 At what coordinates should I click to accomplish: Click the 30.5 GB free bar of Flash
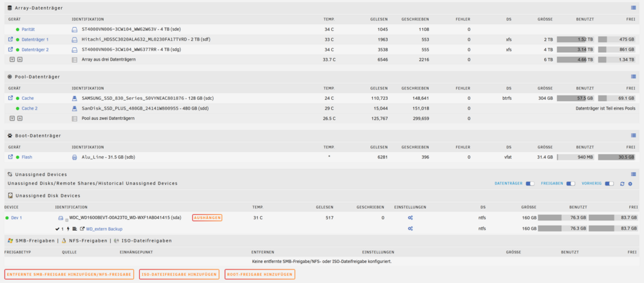tap(616, 157)
